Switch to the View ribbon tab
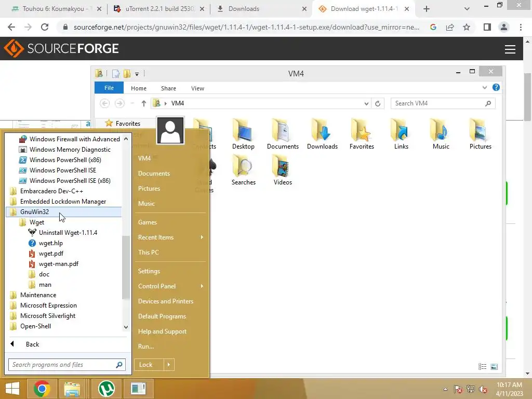 197,88
